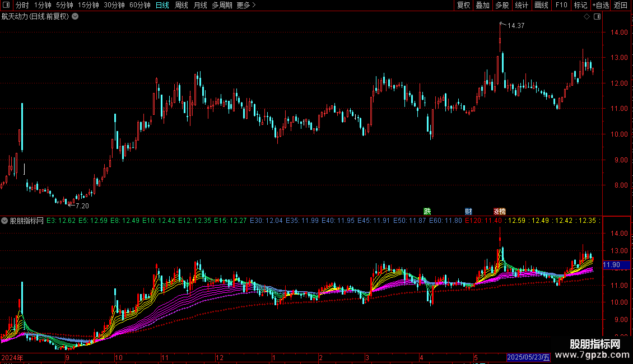Switch to the 分时 intraday view
The image size is (633, 364).
tap(22, 5)
